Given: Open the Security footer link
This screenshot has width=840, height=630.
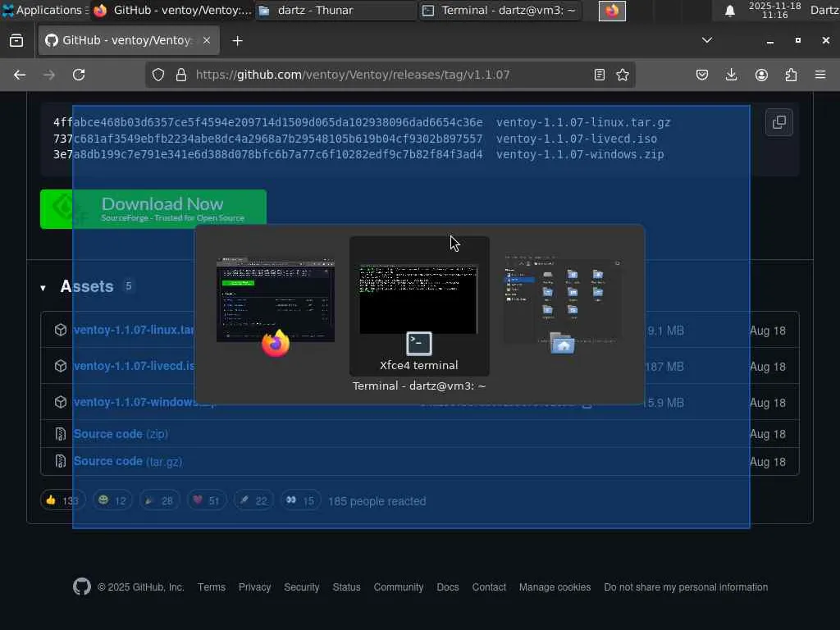Looking at the screenshot, I should coord(302,587).
